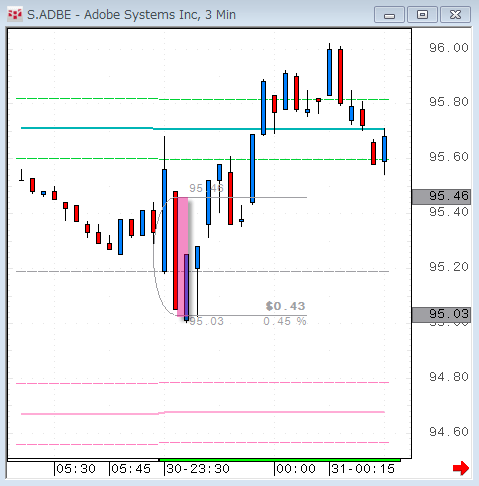Minimize the S.ADBE chart window
Viewport: 479px width, 486px height.
tap(389, 15)
